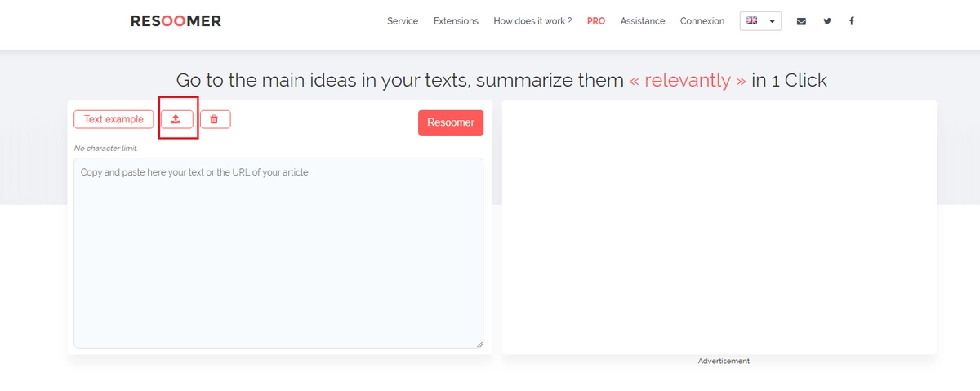Select the red PRO link
Screen dimensions: 980x391
[x=596, y=21]
